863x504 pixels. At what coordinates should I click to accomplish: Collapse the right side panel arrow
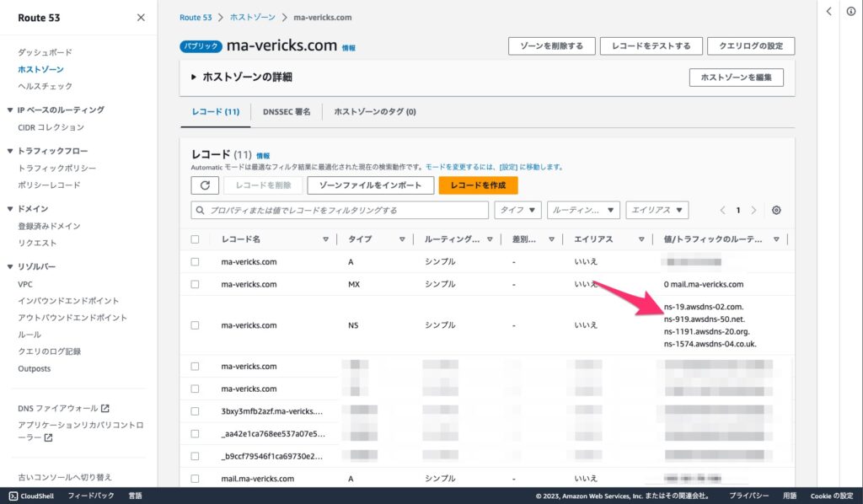pos(828,12)
